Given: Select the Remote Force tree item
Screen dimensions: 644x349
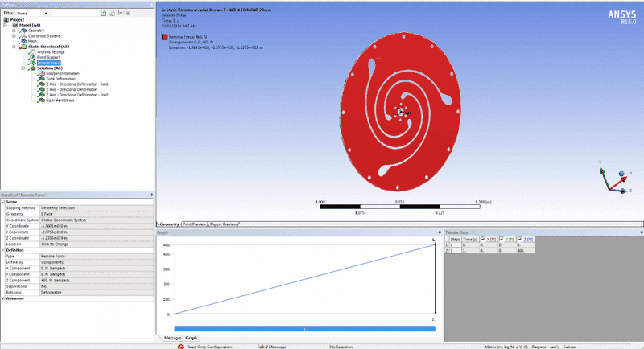Looking at the screenshot, I should (x=49, y=63).
